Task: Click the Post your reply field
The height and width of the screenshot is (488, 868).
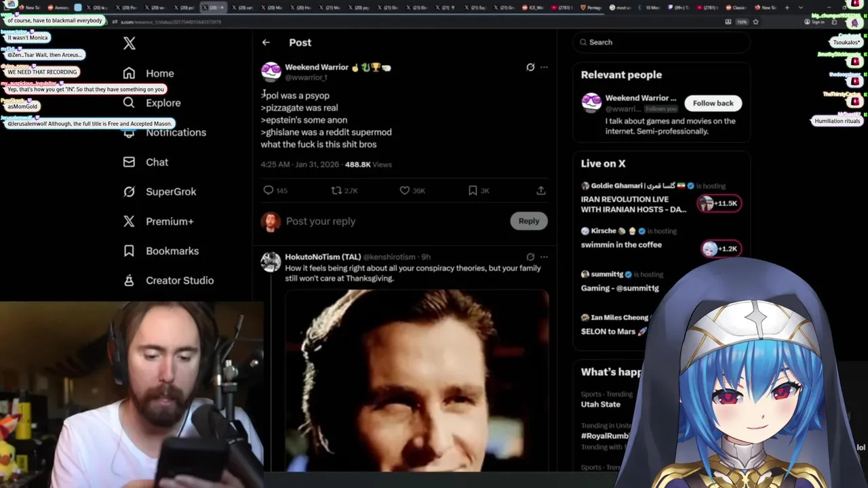Action: pyautogui.click(x=393, y=221)
